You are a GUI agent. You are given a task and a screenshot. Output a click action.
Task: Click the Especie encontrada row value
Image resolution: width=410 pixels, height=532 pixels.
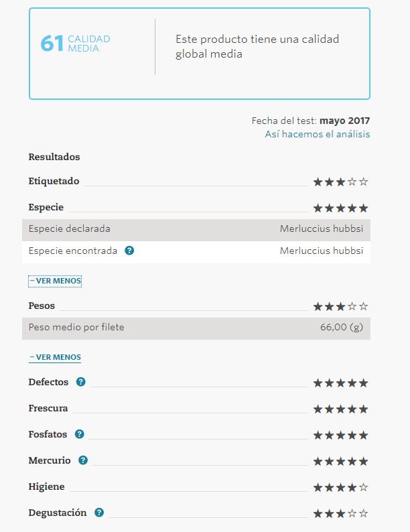click(x=321, y=251)
